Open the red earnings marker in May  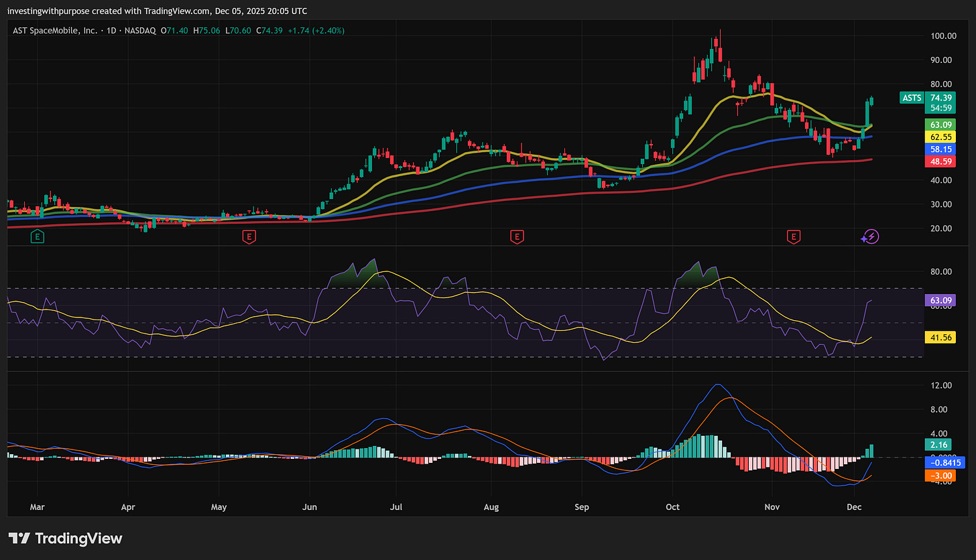[x=249, y=236]
